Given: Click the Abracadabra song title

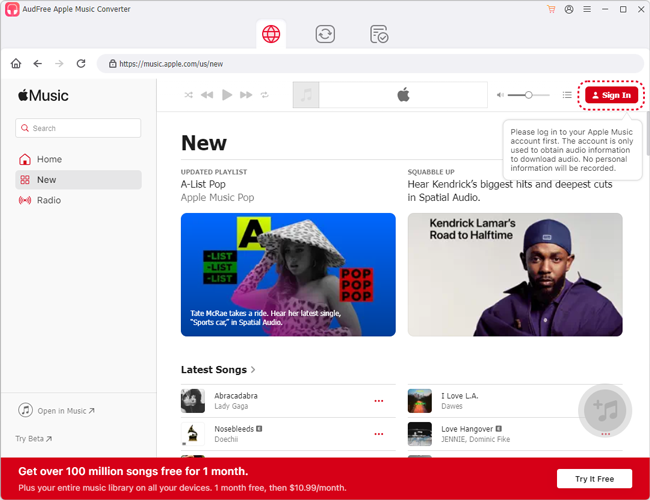Looking at the screenshot, I should (x=236, y=396).
